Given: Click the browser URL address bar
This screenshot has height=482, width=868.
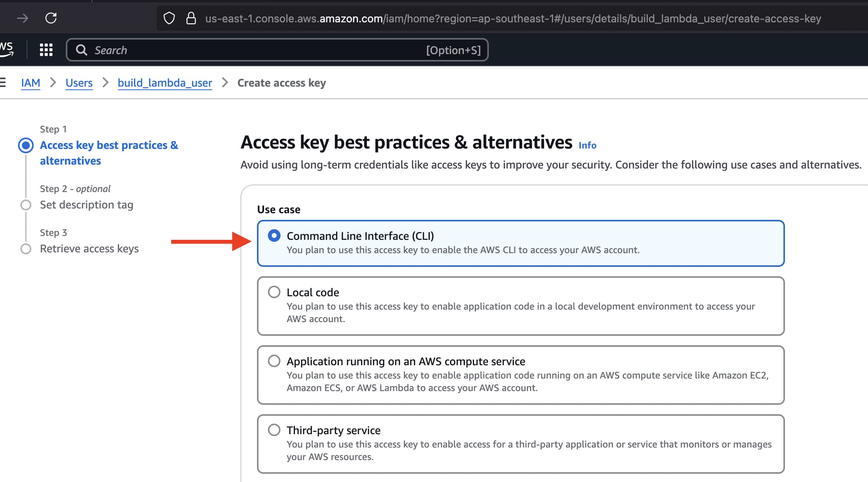Looking at the screenshot, I should pyautogui.click(x=512, y=18).
